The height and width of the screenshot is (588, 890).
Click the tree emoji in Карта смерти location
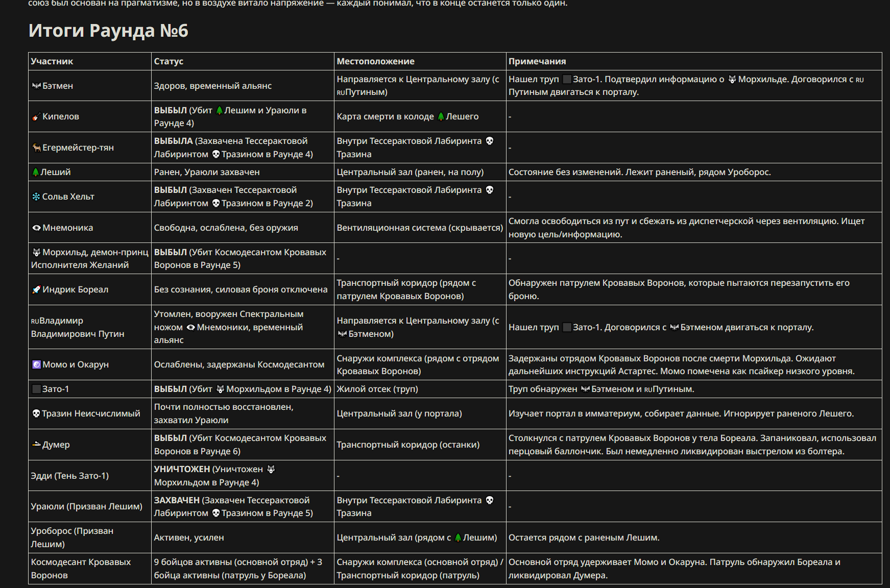441,116
